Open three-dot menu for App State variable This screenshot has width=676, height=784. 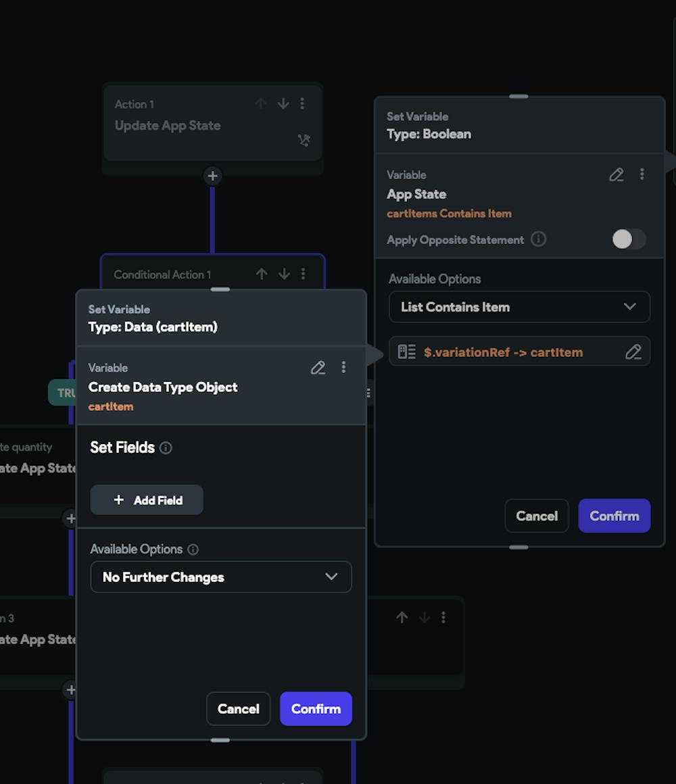(642, 174)
